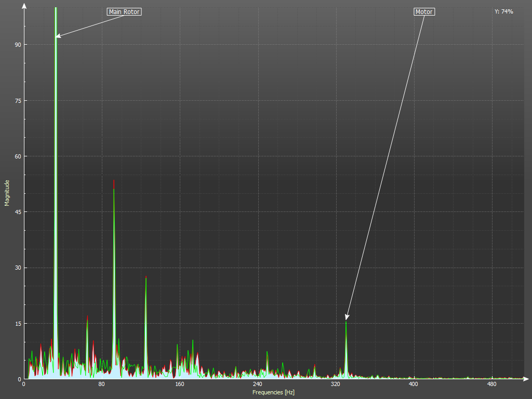Click the 90 tick on Magnitude axis
The height and width of the screenshot is (399, 532).
[x=17, y=45]
